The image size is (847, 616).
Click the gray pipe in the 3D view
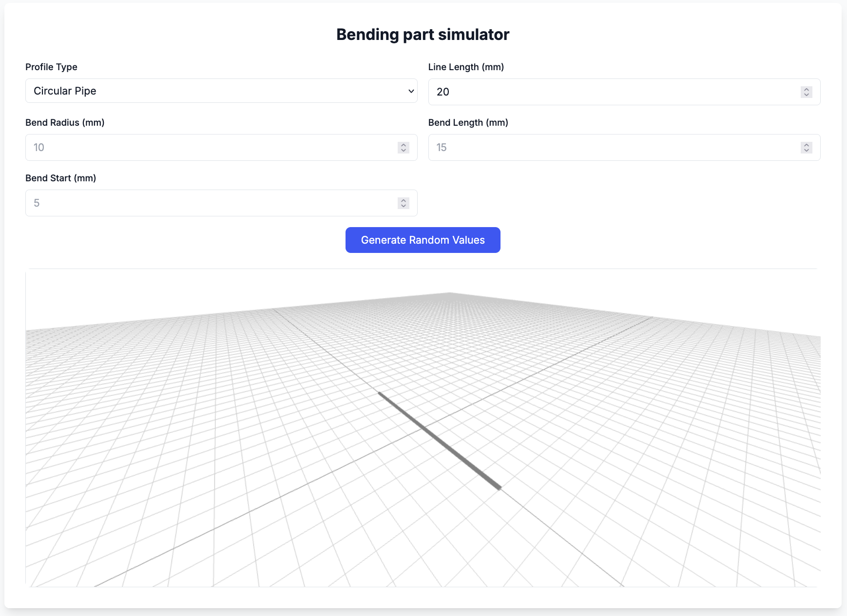tap(440, 440)
